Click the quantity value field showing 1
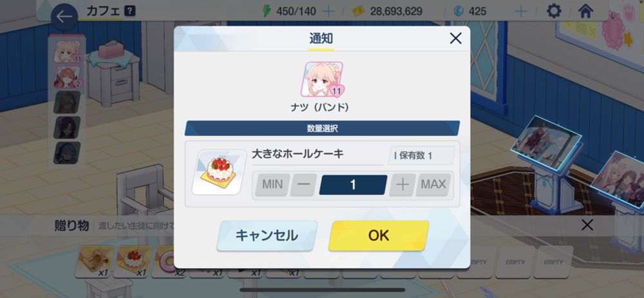Image resolution: width=644 pixels, height=298 pixels. coord(353,185)
